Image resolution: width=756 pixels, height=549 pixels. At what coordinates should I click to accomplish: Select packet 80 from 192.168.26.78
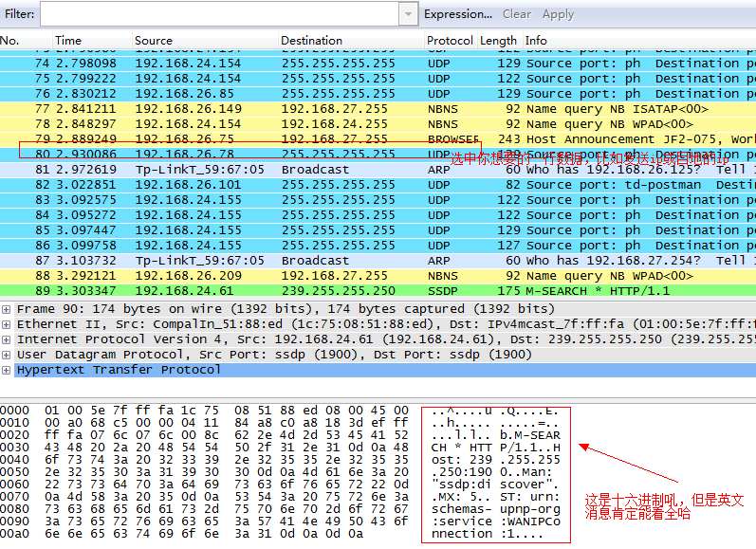pyautogui.click(x=378, y=155)
